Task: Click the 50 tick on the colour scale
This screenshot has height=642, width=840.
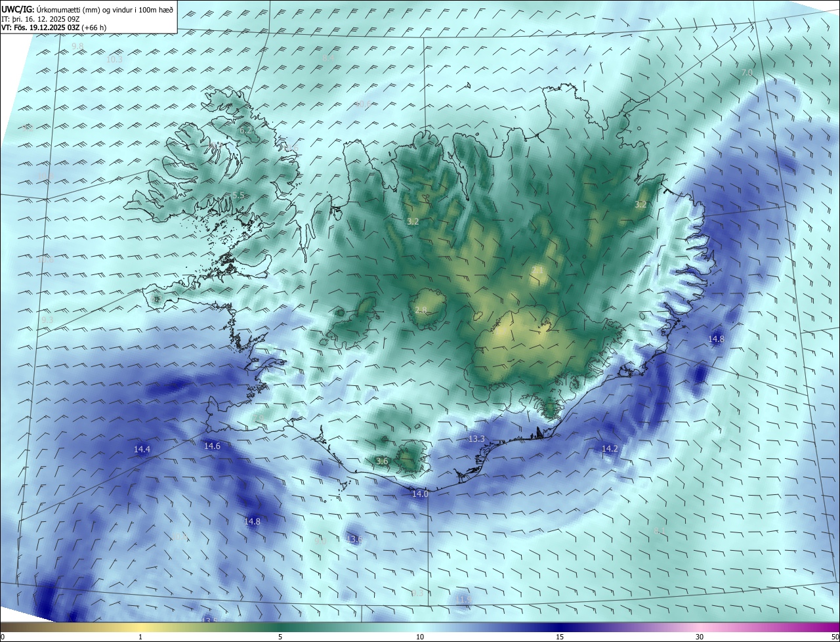Action: coord(835,637)
